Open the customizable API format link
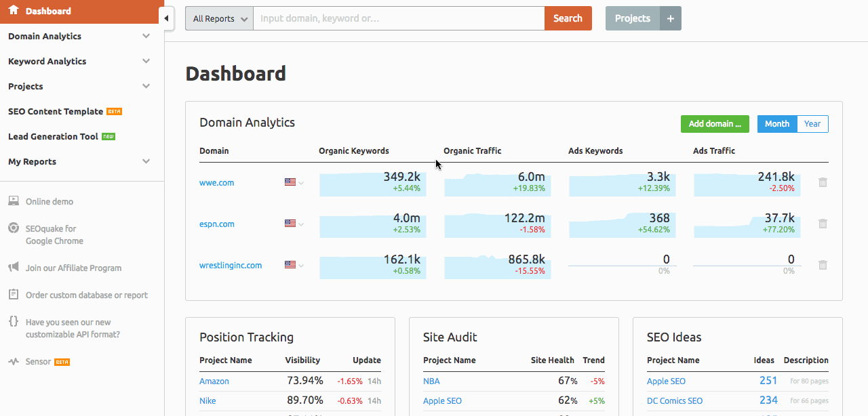 click(73, 329)
